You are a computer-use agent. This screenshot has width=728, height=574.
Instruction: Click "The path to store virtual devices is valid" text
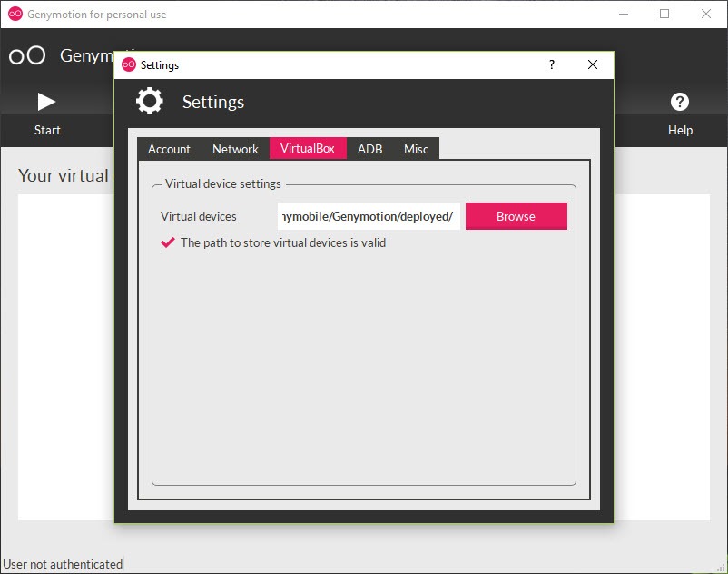pos(283,242)
